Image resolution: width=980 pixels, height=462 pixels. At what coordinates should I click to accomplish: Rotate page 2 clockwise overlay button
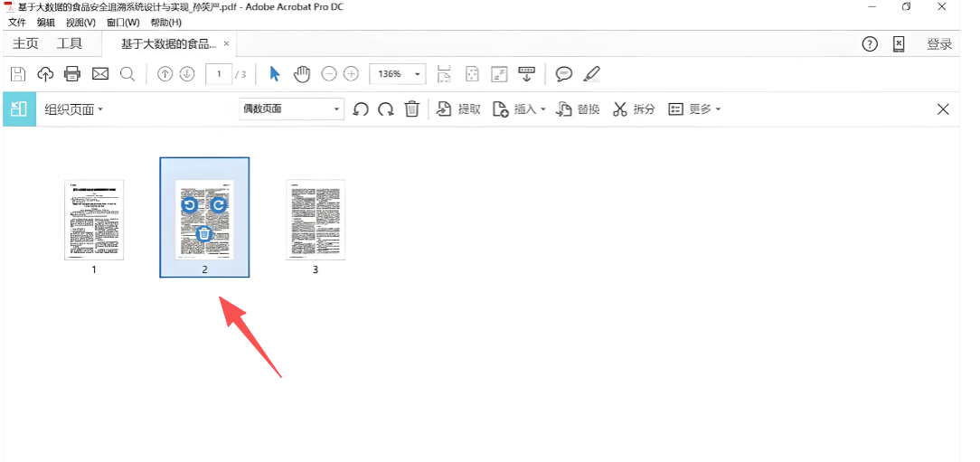pyautogui.click(x=218, y=205)
